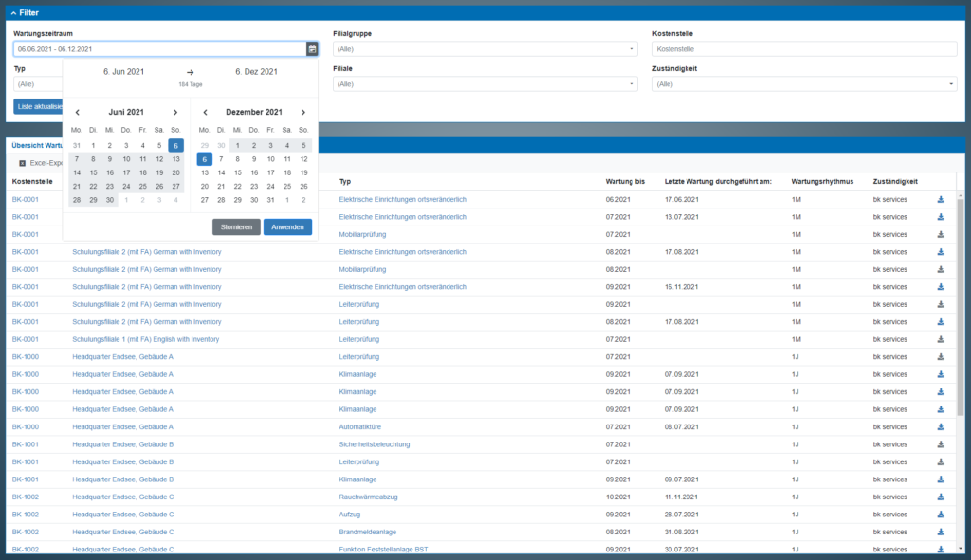Open the Filialgruppe dropdown
This screenshot has width=971, height=560.
pos(485,49)
